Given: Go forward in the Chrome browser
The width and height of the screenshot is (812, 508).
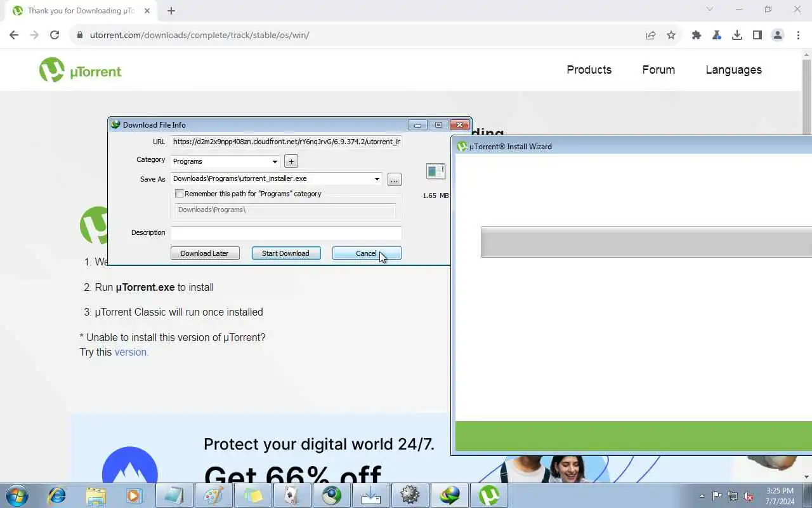Looking at the screenshot, I should (34, 35).
